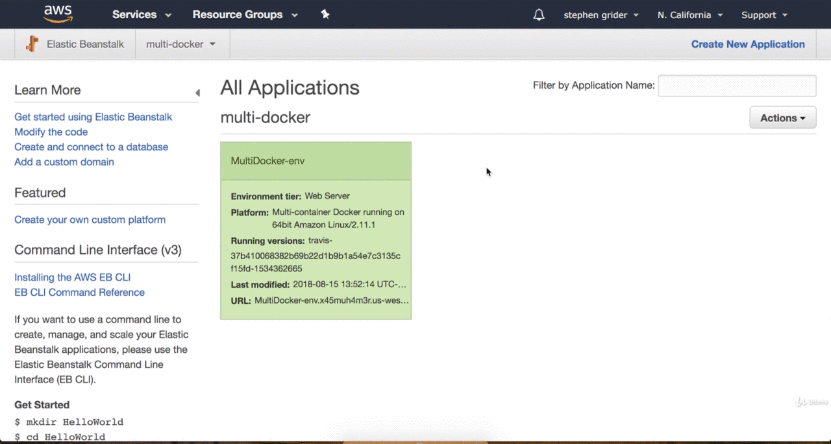Image resolution: width=831 pixels, height=444 pixels.
Task: Open Get started using Elastic Beanstalk
Action: point(93,117)
